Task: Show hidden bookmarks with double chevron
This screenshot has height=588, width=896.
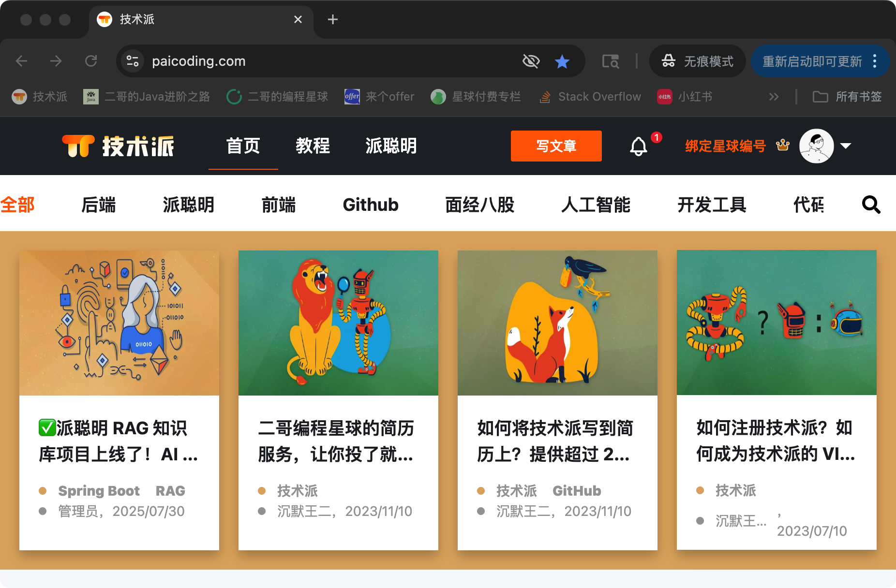Action: [x=774, y=97]
